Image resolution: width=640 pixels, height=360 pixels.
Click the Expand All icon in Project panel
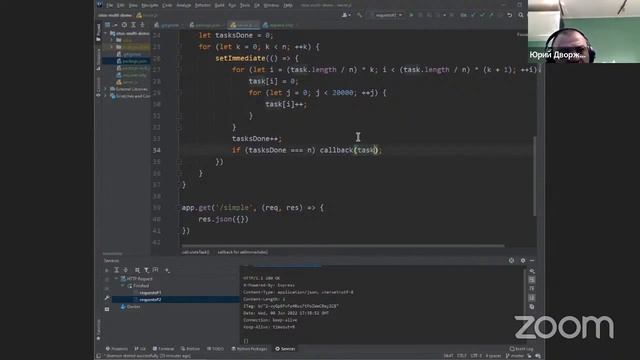(133, 25)
